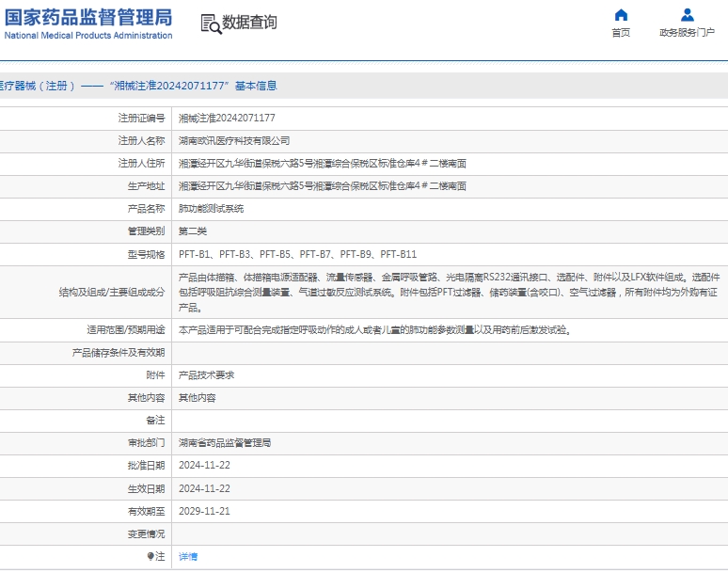
Task: Click the 适用范围/预期用途 description text
Action: click(x=375, y=330)
